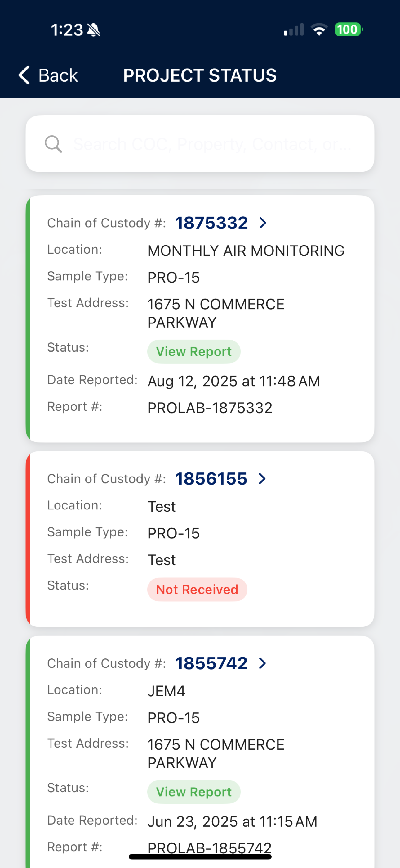Expand chevron next to custody 1875332
This screenshot has height=868, width=400.
tap(263, 223)
